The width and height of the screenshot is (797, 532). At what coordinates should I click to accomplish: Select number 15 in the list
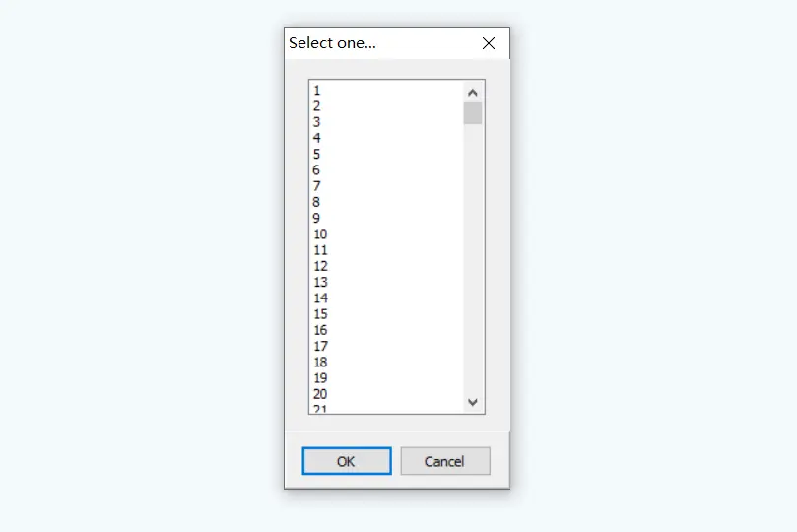[320, 314]
